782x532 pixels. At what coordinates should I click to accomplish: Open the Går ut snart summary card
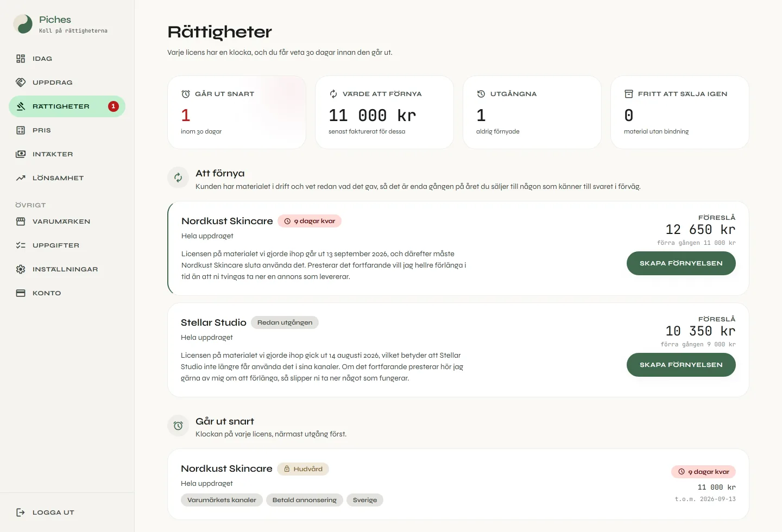coord(237,112)
